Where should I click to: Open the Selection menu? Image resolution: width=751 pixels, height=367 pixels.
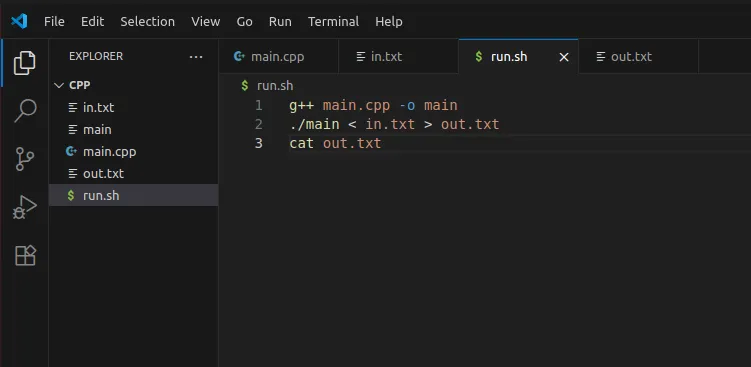pyautogui.click(x=148, y=22)
